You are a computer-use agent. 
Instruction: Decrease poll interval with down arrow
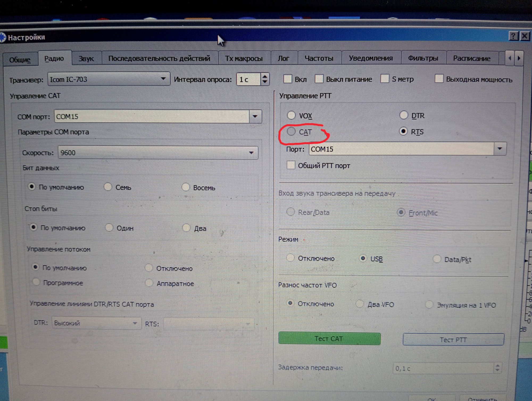265,82
